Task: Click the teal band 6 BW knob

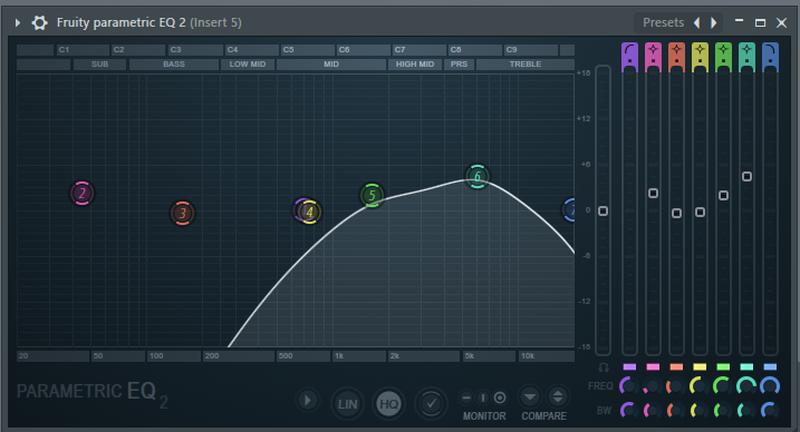Action: (x=746, y=410)
